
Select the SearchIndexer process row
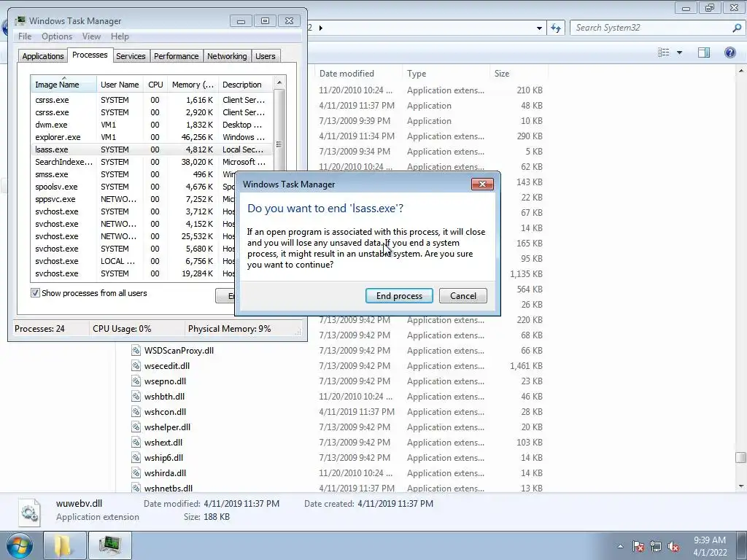(x=152, y=162)
